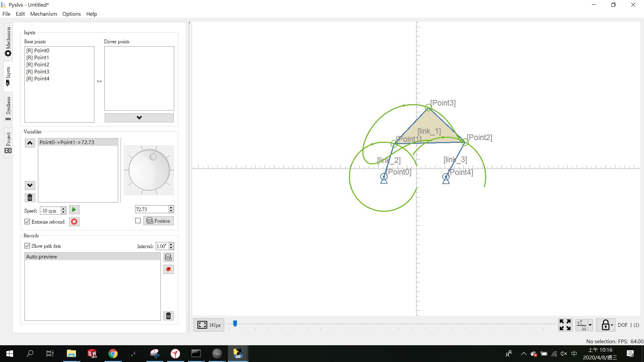Open the lock icon dropdown menu
This screenshot has height=362, width=644.
click(x=612, y=325)
